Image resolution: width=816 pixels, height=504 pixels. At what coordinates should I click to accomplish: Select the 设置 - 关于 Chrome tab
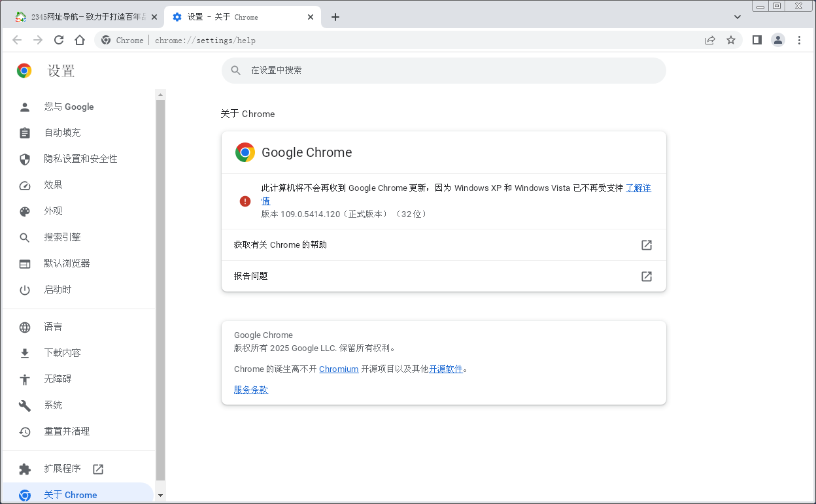pos(243,17)
